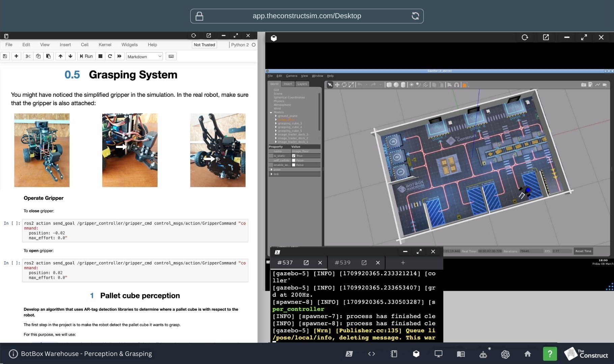Copy selected cells in notebook toolbar

pos(38,56)
